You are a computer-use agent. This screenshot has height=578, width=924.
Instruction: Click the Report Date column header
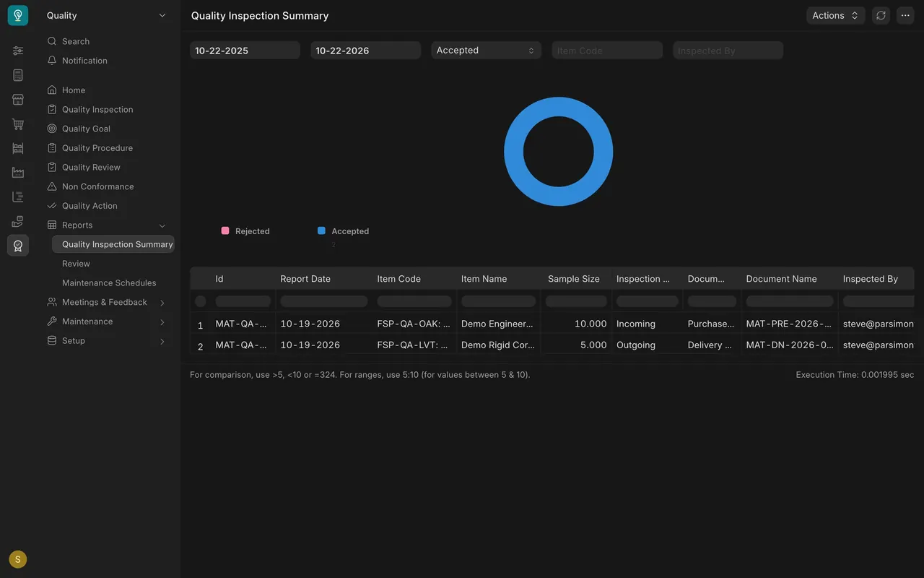point(323,279)
